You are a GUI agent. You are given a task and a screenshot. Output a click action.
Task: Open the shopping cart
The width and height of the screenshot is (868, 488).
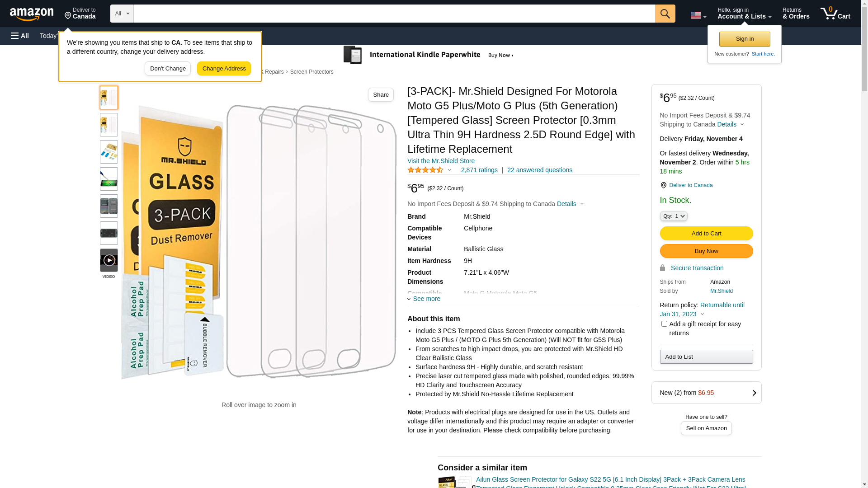point(835,14)
